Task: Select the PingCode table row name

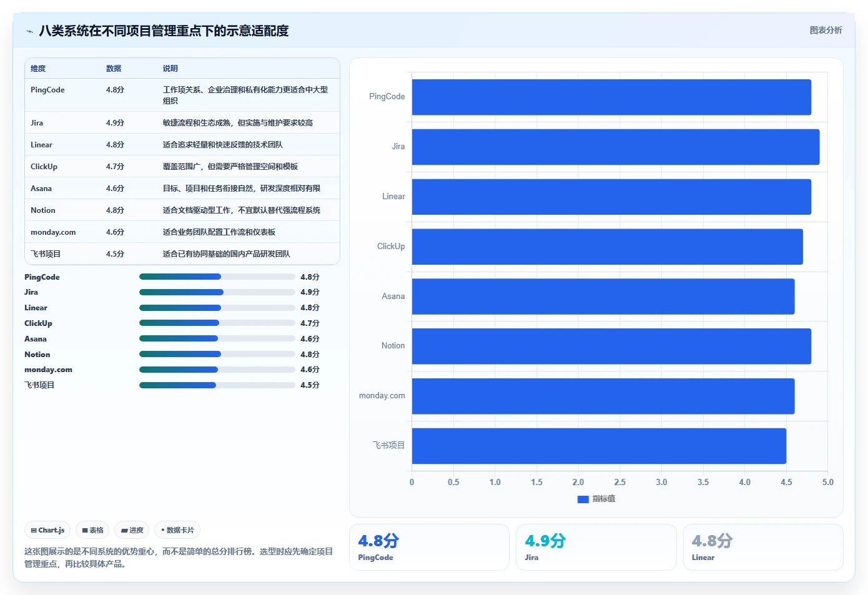Action: click(47, 90)
